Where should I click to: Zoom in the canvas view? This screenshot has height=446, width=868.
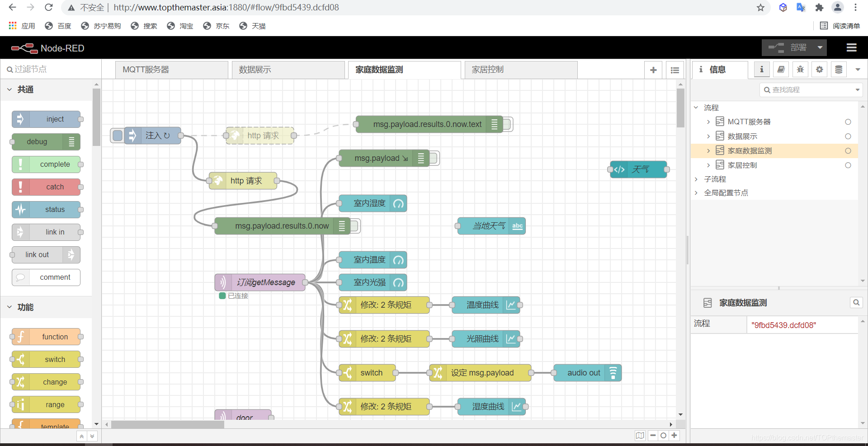(x=674, y=436)
